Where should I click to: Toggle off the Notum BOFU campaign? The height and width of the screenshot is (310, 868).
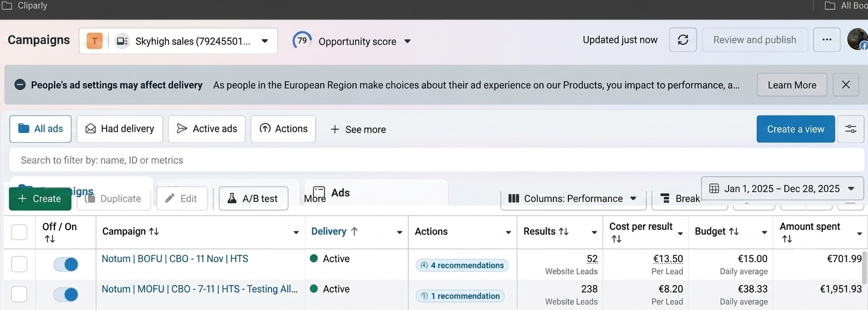[66, 264]
